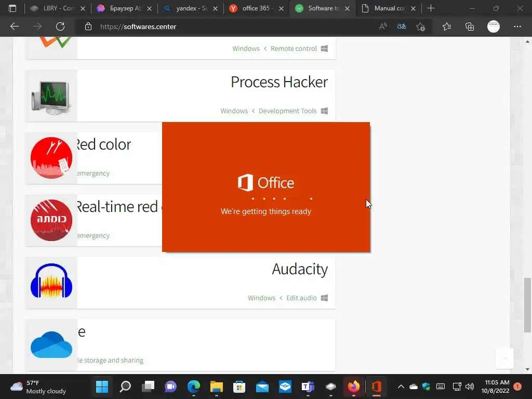View site information lock icon

(x=88, y=26)
